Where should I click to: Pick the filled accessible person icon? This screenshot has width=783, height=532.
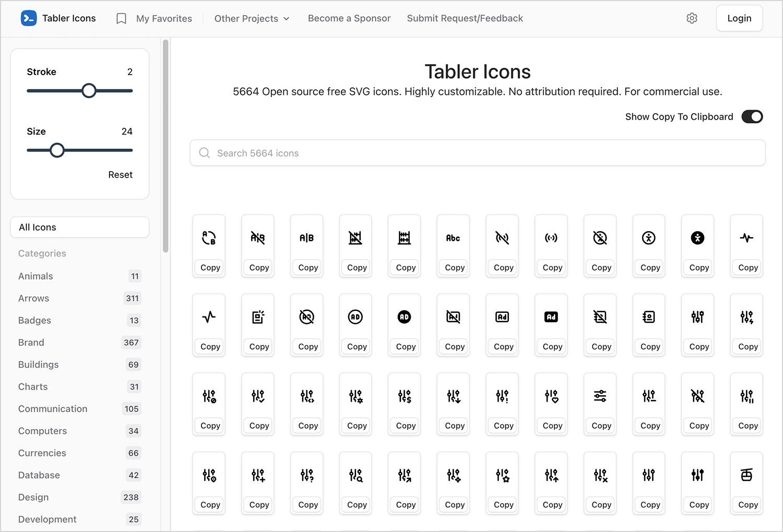tap(698, 238)
